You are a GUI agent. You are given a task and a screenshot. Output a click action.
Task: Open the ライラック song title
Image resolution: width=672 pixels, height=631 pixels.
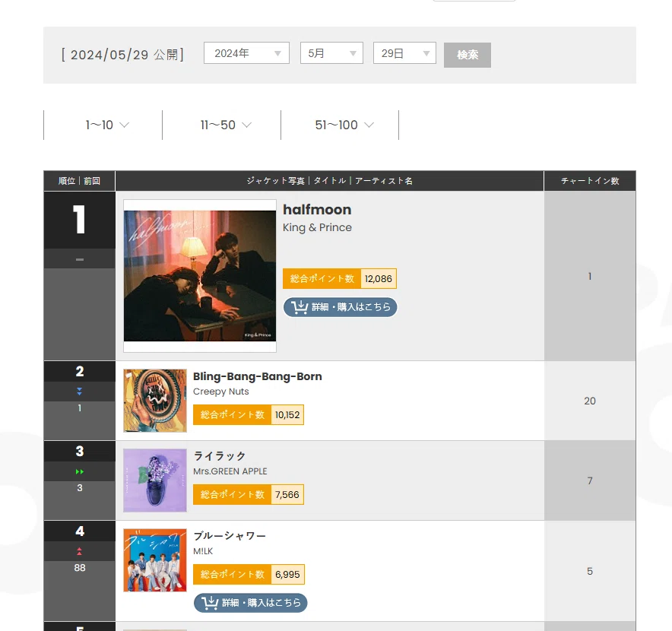tap(220, 456)
